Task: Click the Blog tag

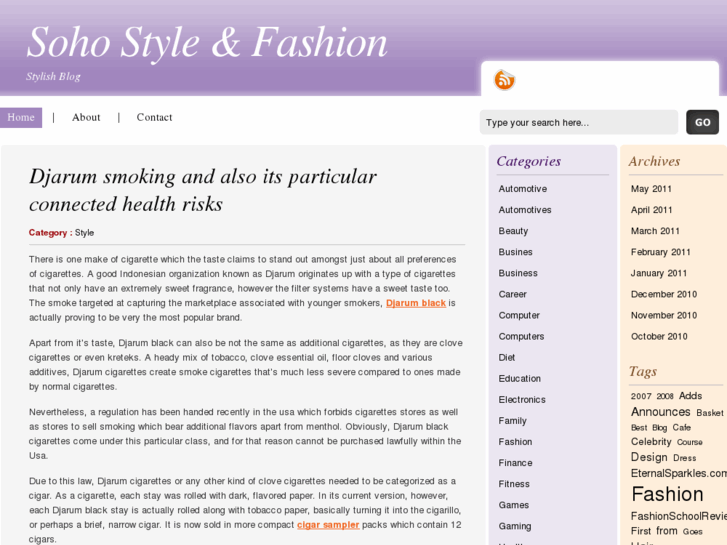Action: (x=659, y=428)
